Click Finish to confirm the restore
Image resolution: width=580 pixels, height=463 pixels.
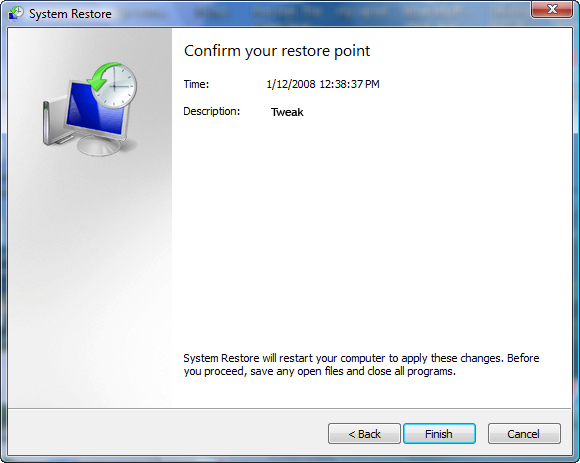click(x=439, y=433)
